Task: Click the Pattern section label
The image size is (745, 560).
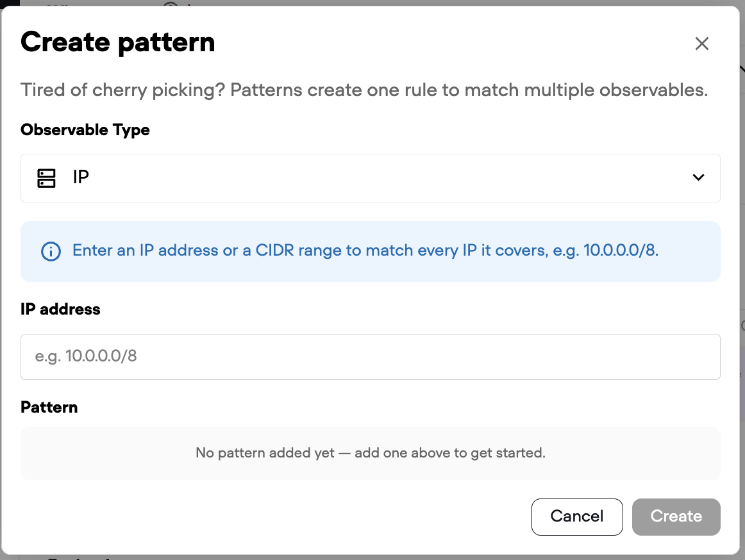Action: tap(49, 407)
